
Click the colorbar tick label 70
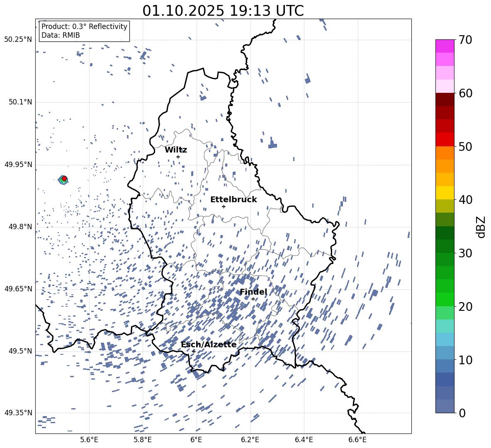(x=465, y=40)
